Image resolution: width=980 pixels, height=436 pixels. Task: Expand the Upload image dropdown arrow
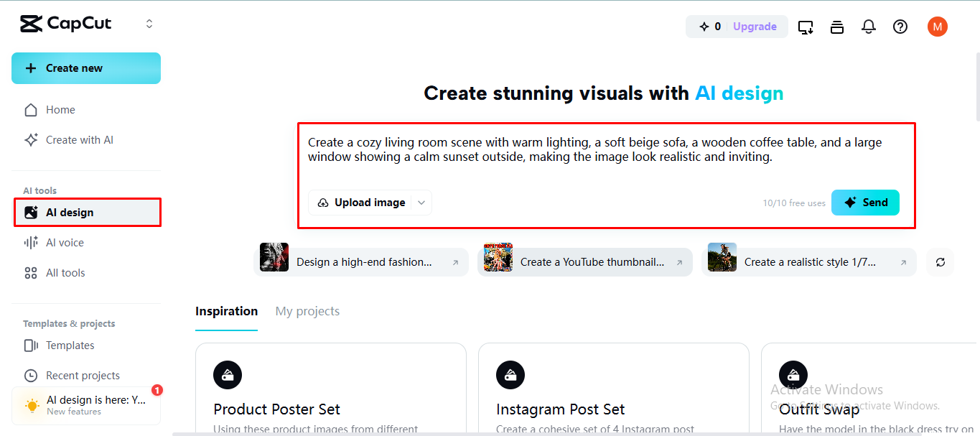tap(421, 203)
